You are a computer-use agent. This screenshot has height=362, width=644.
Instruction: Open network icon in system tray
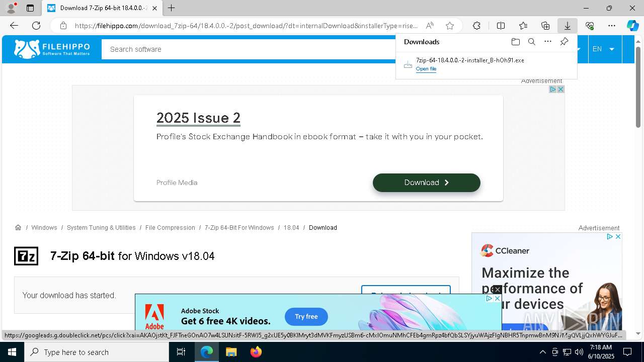567,352
